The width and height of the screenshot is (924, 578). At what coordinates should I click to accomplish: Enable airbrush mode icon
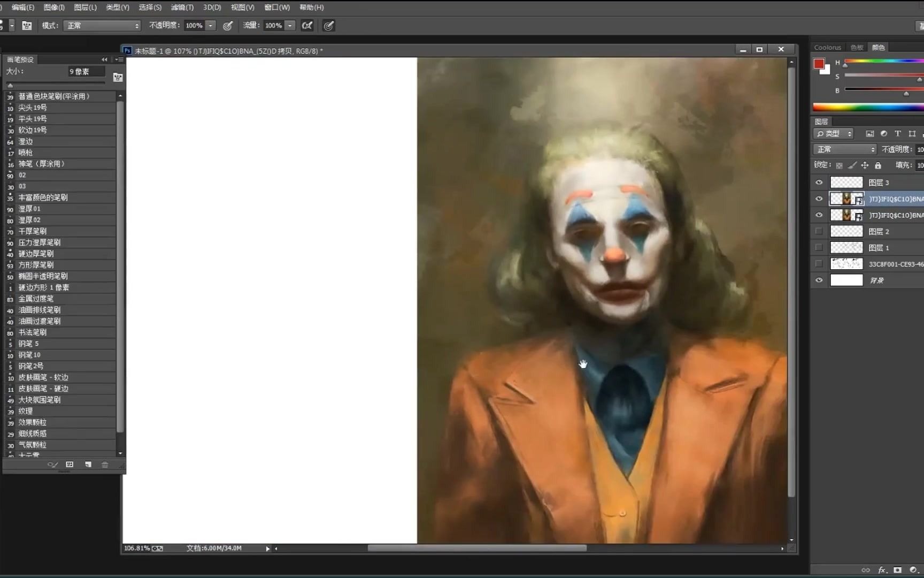(x=307, y=25)
